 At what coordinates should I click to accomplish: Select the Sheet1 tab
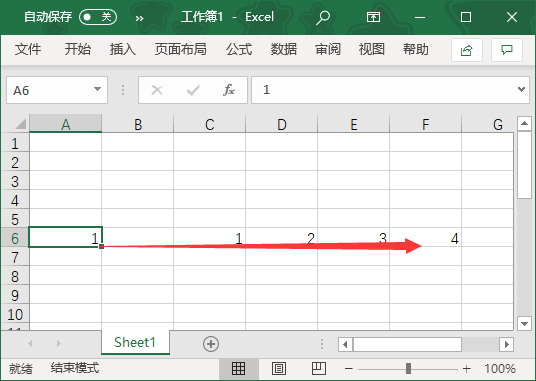point(135,342)
